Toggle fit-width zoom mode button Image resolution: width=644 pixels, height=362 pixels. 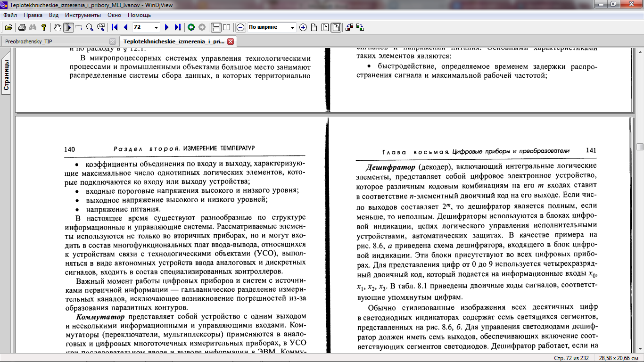pyautogui.click(x=336, y=27)
